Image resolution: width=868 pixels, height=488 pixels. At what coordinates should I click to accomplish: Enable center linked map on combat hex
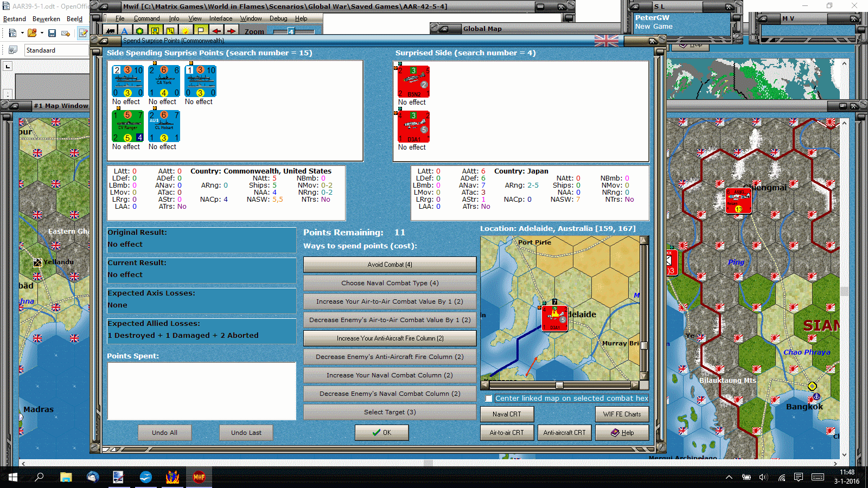point(489,399)
